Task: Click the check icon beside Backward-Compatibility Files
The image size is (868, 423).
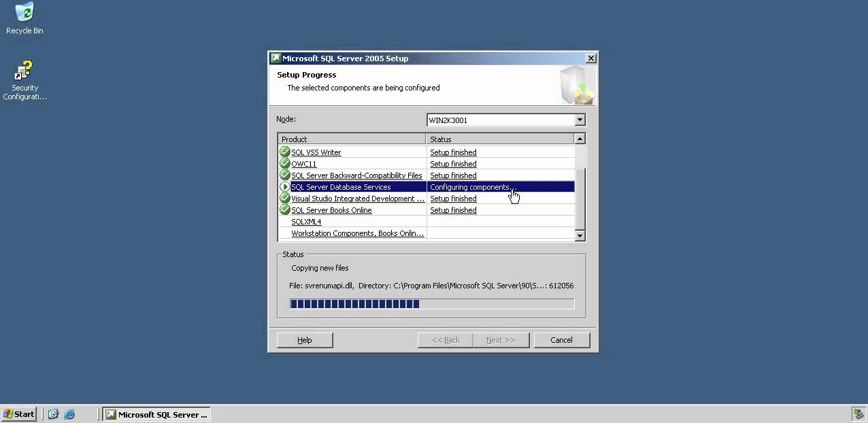Action: [285, 175]
